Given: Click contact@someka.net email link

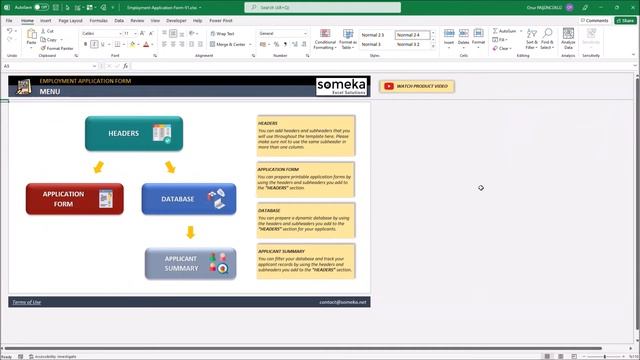Looking at the screenshot, I should (x=342, y=302).
